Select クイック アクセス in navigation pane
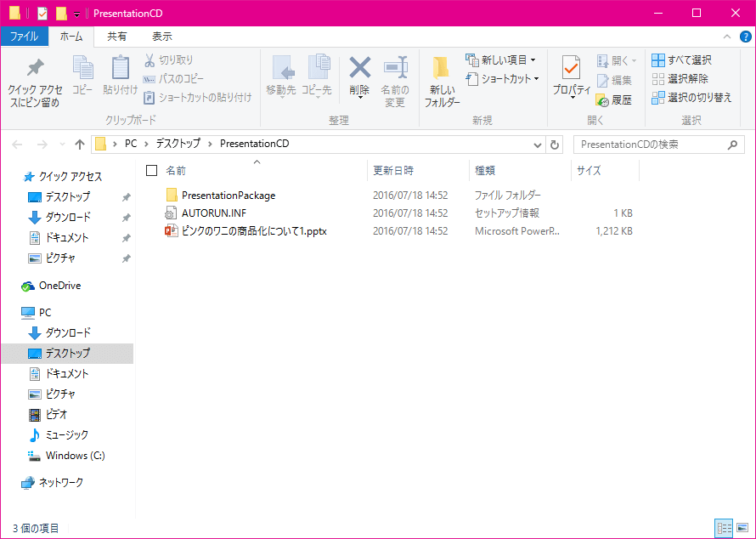The image size is (756, 539). (71, 177)
